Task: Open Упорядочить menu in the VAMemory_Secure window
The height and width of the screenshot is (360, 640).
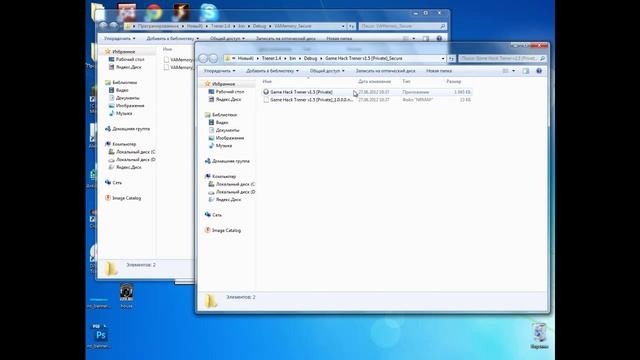Action: tap(120, 39)
